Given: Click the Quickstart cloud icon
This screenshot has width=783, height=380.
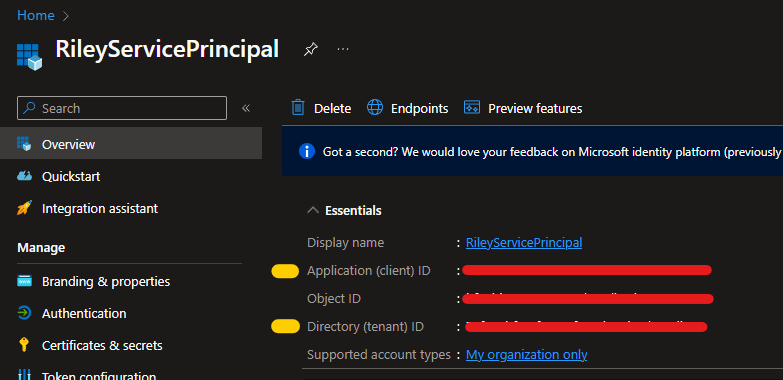Looking at the screenshot, I should click(24, 176).
